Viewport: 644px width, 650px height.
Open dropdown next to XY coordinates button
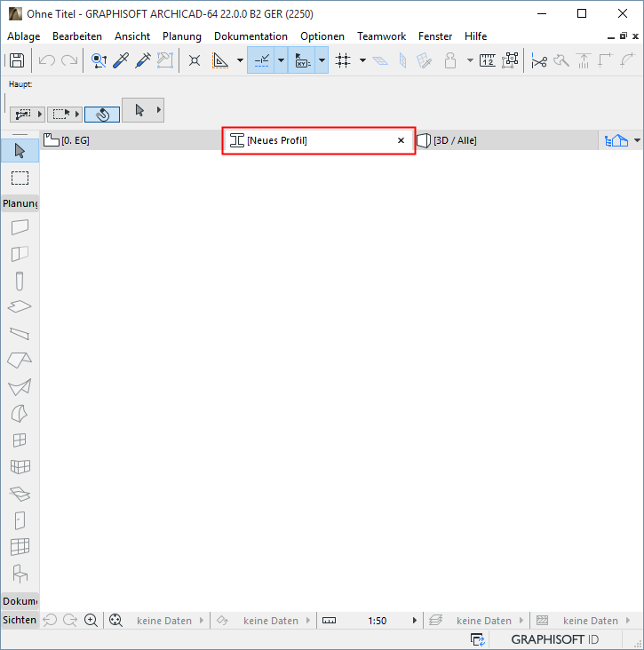pyautogui.click(x=322, y=60)
